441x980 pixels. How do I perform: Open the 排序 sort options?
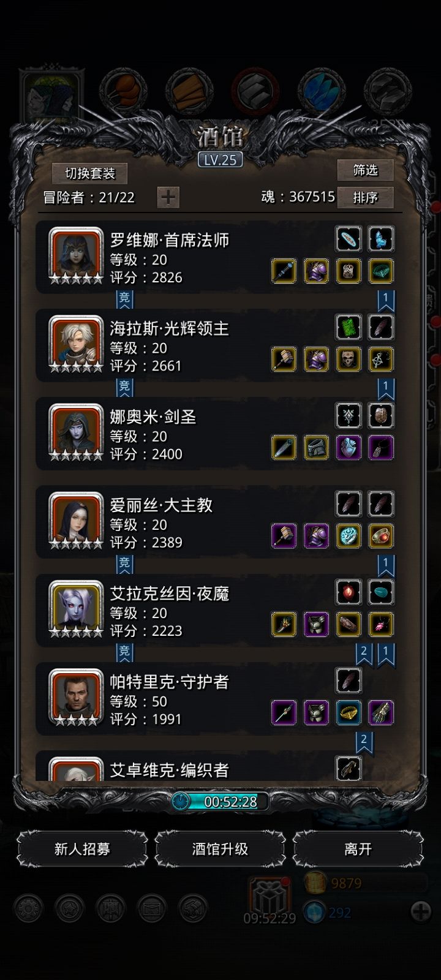(x=365, y=197)
